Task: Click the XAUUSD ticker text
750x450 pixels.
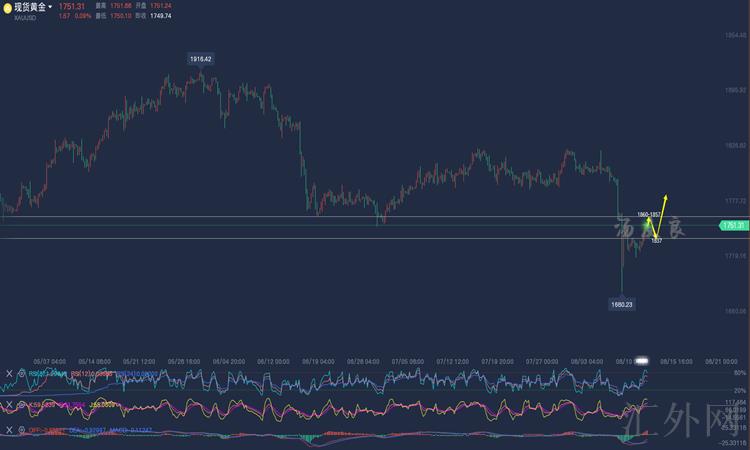Action: (x=24, y=18)
